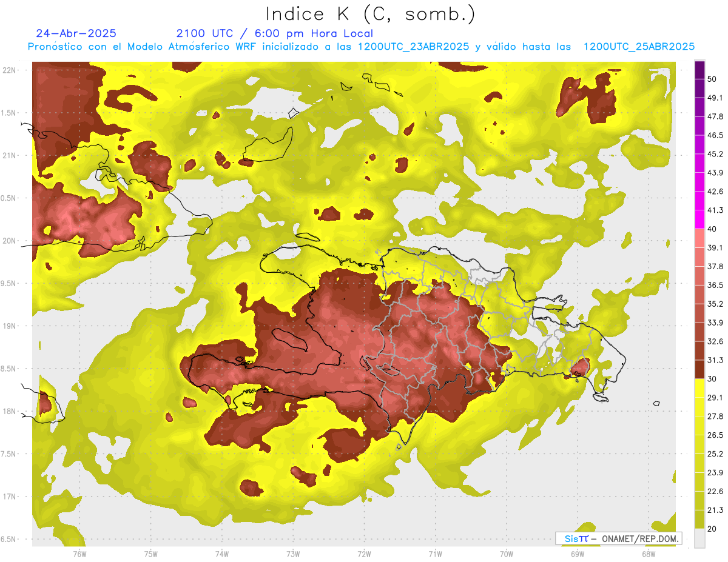Click the colorbar value "43.9"
This screenshot has height=562, width=728.
tap(715, 173)
